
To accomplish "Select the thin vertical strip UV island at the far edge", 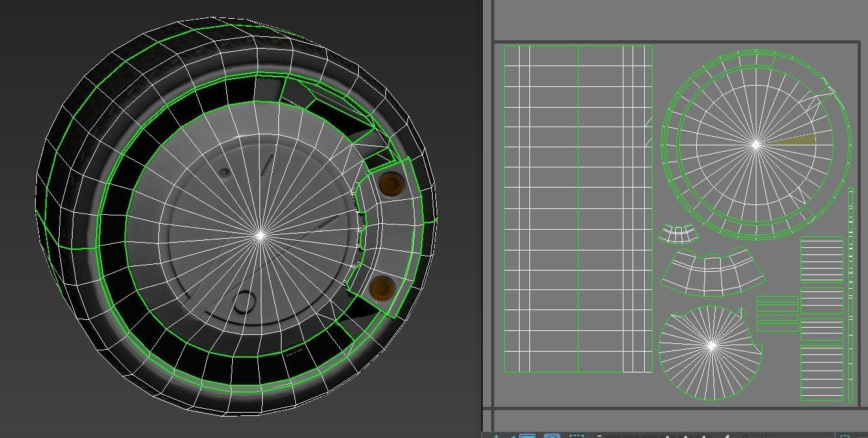I will 851,295.
